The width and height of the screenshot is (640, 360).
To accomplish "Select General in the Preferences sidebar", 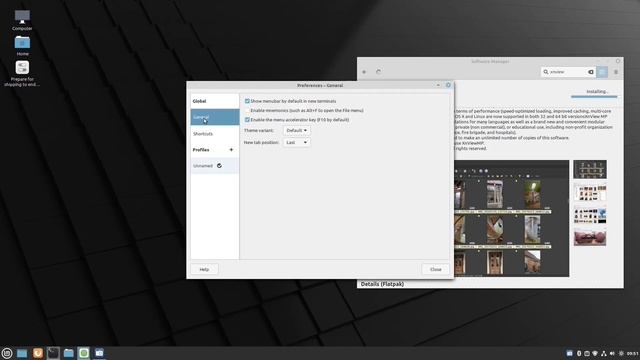I will coord(215,117).
